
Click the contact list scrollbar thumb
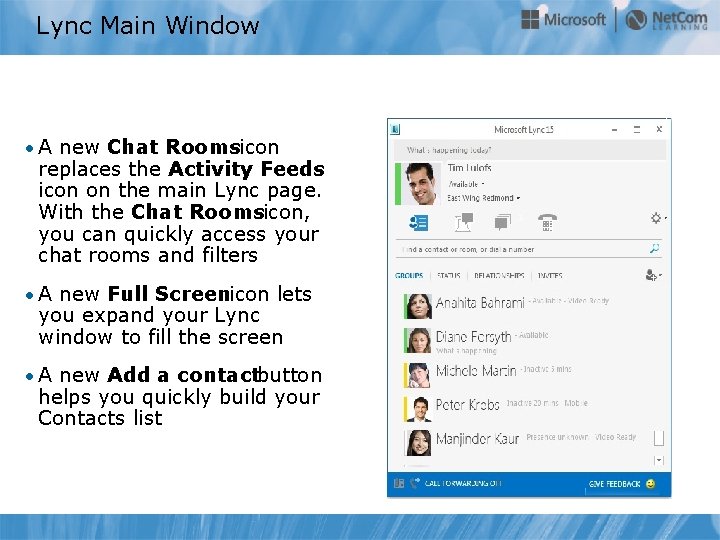click(658, 438)
